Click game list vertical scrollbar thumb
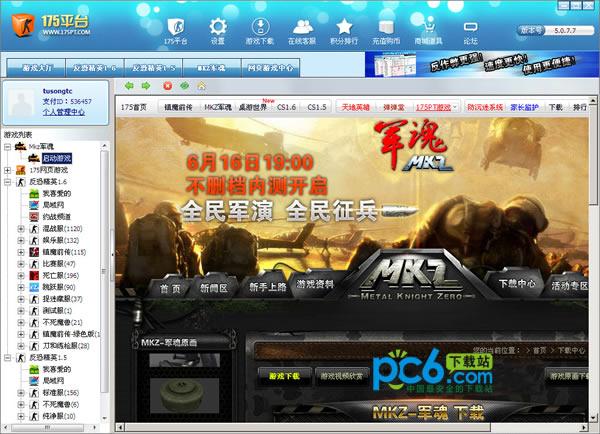Image resolution: width=600 pixels, height=434 pixels. click(104, 271)
